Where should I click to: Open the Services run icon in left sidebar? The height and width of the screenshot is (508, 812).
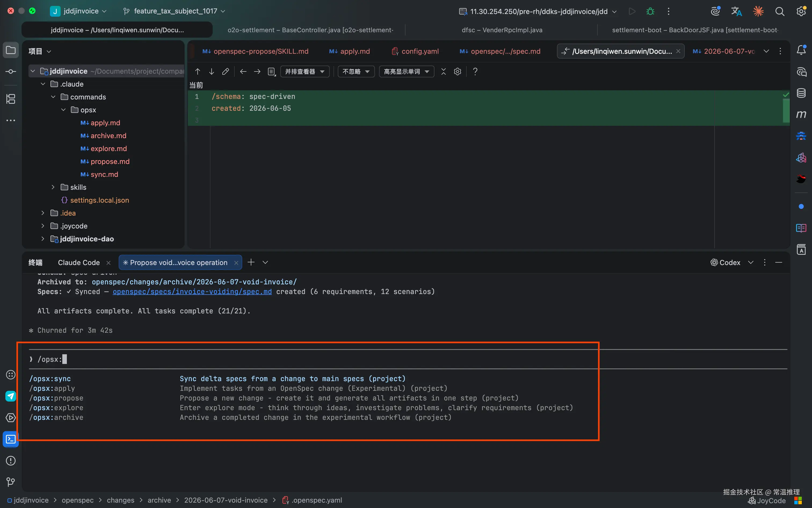click(11, 418)
